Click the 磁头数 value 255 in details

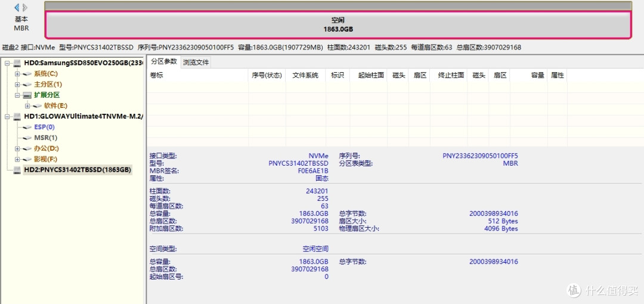(x=323, y=199)
